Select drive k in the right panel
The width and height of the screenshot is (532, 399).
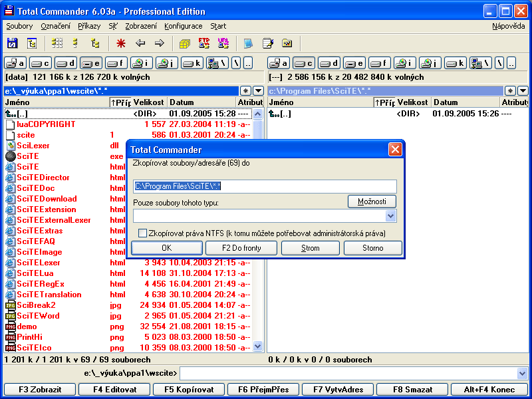coord(456,63)
